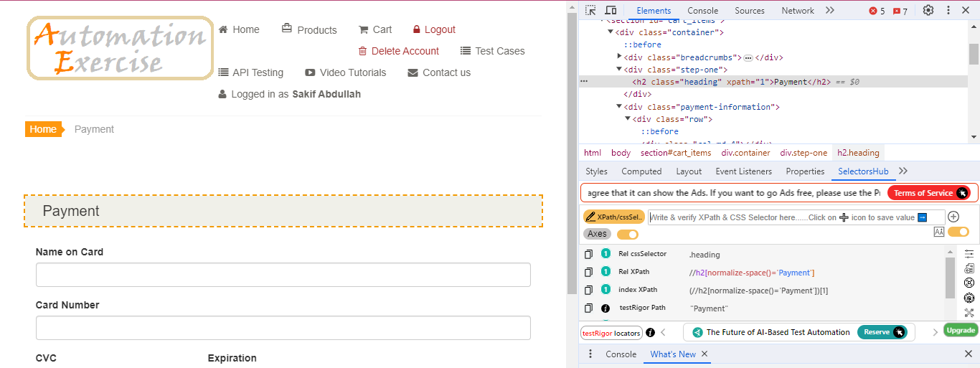The image size is (980, 368).
Task: Click the Delete Account link
Action: [x=398, y=51]
